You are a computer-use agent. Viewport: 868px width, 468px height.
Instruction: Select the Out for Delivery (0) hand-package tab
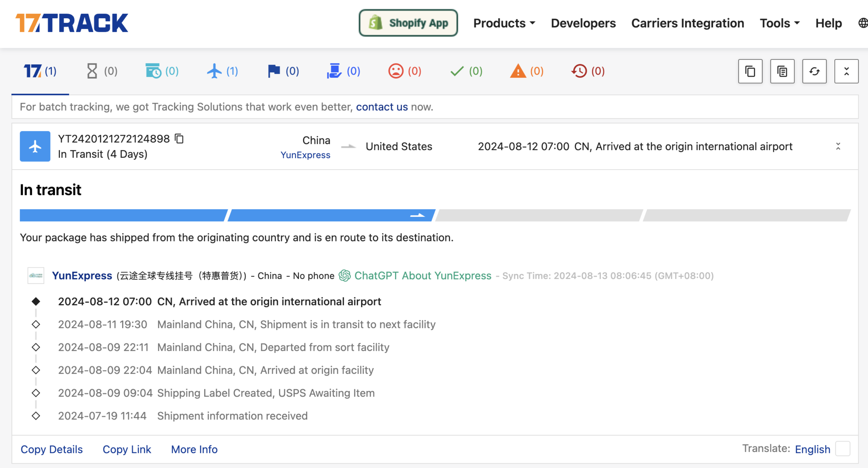click(x=343, y=71)
